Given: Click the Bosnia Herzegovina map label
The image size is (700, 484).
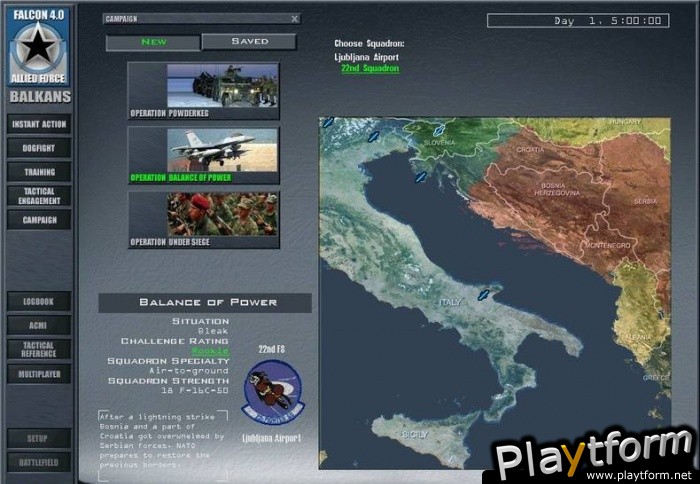Looking at the screenshot, I should pos(557,189).
